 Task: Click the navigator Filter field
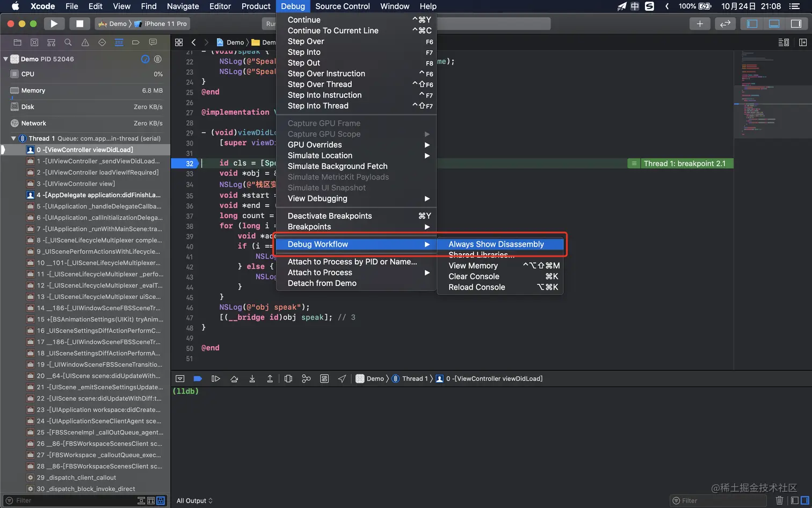pos(70,500)
